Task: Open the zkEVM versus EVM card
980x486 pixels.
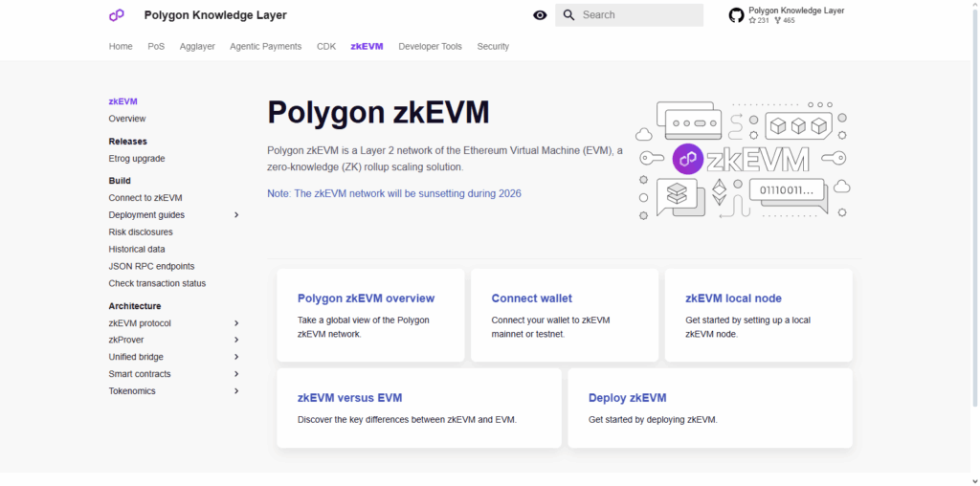Action: click(x=419, y=408)
